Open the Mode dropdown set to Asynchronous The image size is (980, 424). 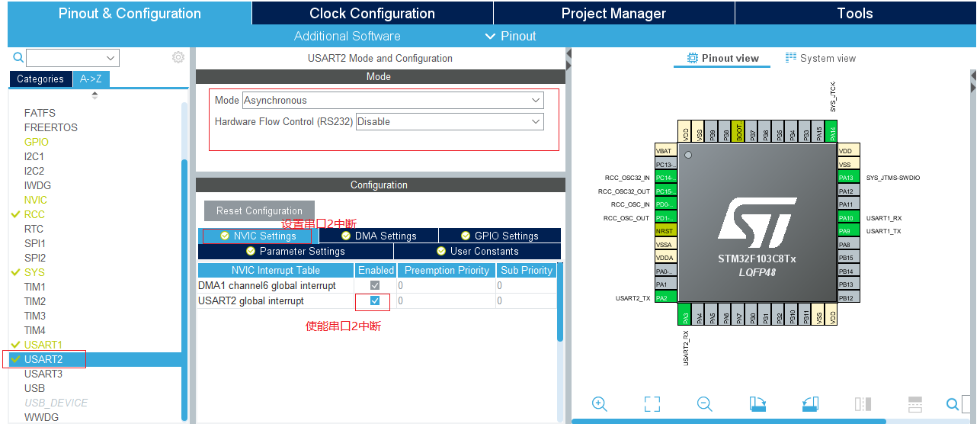pyautogui.click(x=393, y=100)
